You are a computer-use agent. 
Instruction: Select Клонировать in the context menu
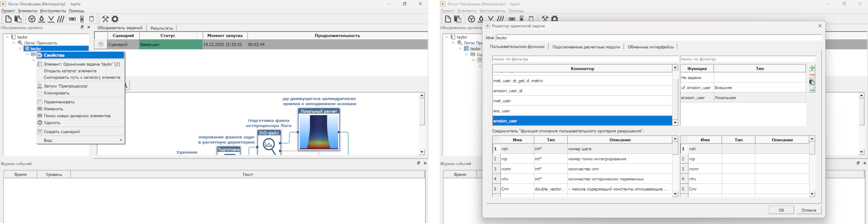56,93
